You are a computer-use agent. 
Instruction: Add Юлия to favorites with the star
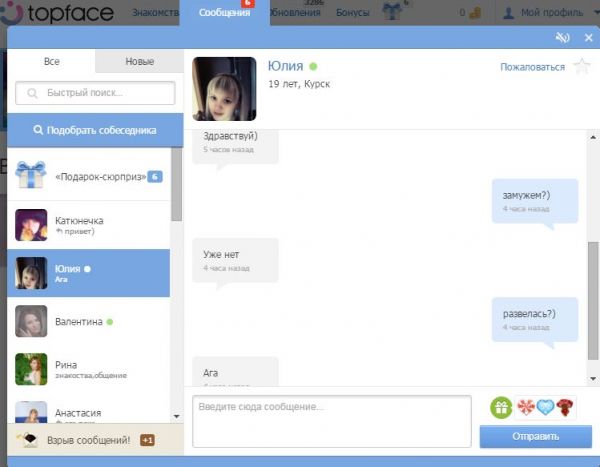pyautogui.click(x=583, y=67)
